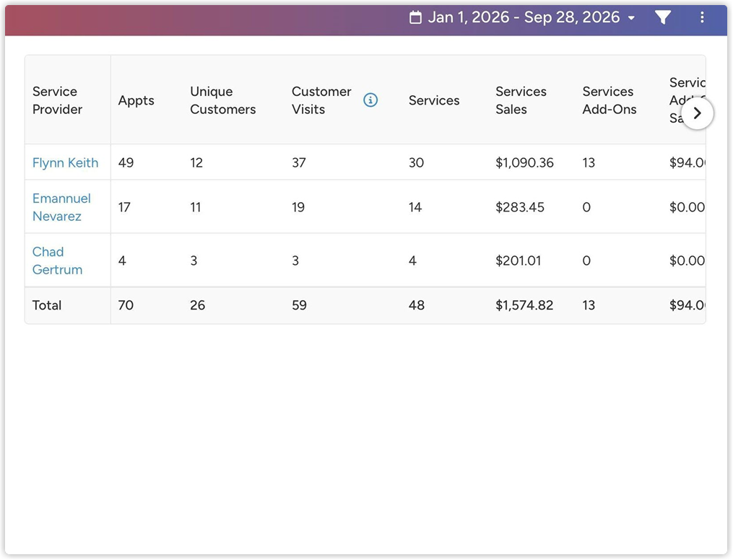The image size is (733, 560).
Task: Click the total services value 48
Action: [417, 305]
